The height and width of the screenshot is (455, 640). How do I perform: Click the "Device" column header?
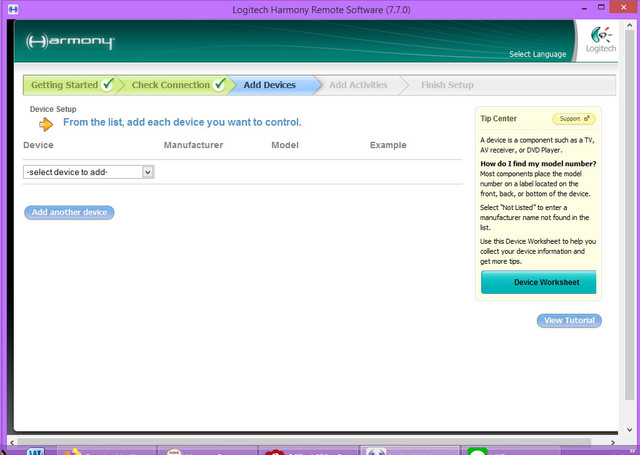click(38, 145)
